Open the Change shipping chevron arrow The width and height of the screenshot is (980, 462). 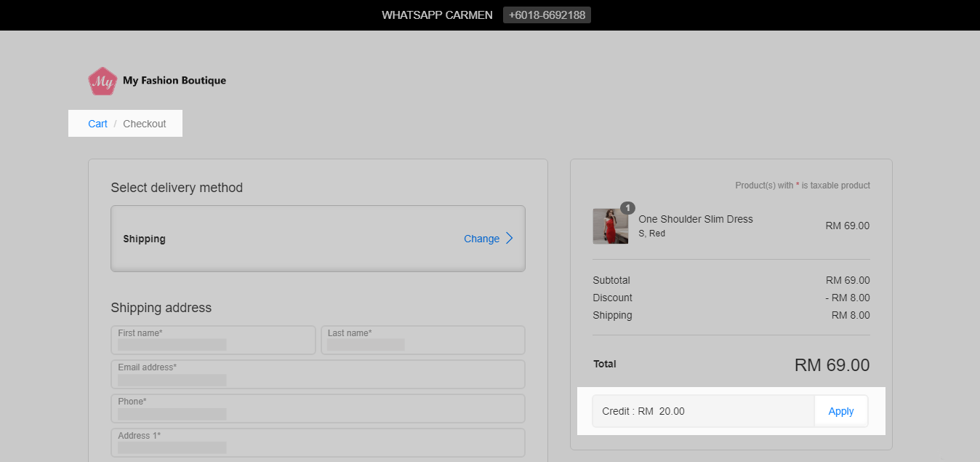pos(510,239)
